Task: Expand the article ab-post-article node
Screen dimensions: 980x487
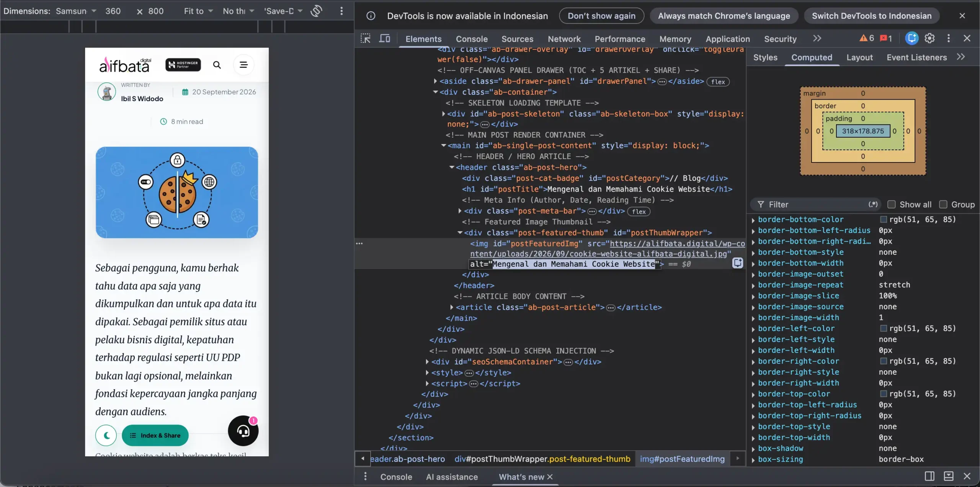Action: [x=452, y=307]
